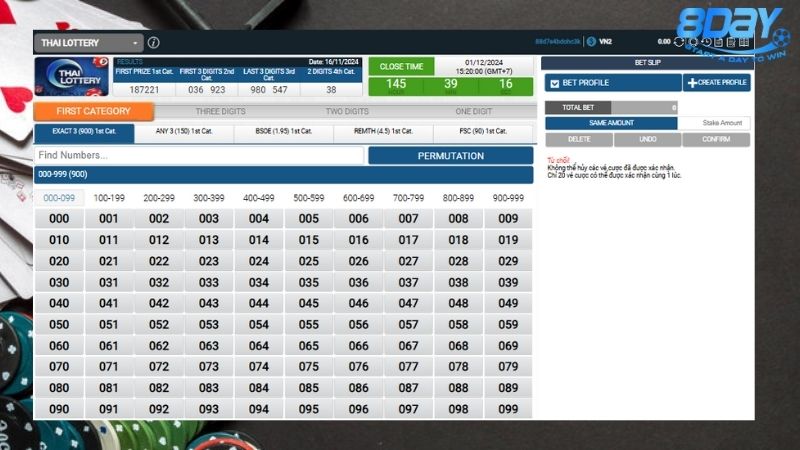Expand the 000-999 (900) bar

284,174
